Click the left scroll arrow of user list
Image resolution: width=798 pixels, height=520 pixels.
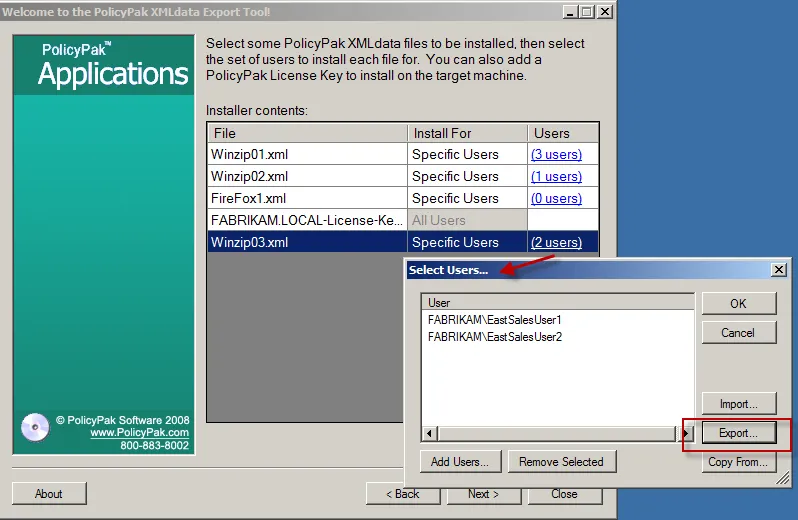coord(429,434)
